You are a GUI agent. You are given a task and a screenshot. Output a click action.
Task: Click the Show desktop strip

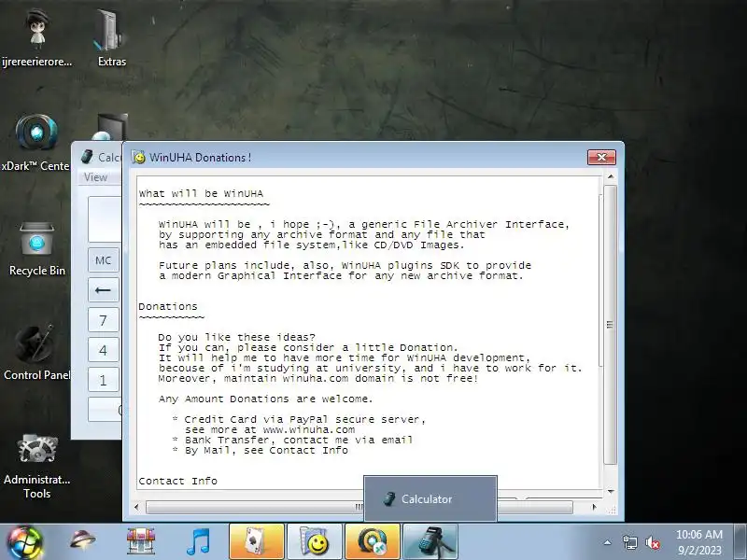pyautogui.click(x=740, y=541)
